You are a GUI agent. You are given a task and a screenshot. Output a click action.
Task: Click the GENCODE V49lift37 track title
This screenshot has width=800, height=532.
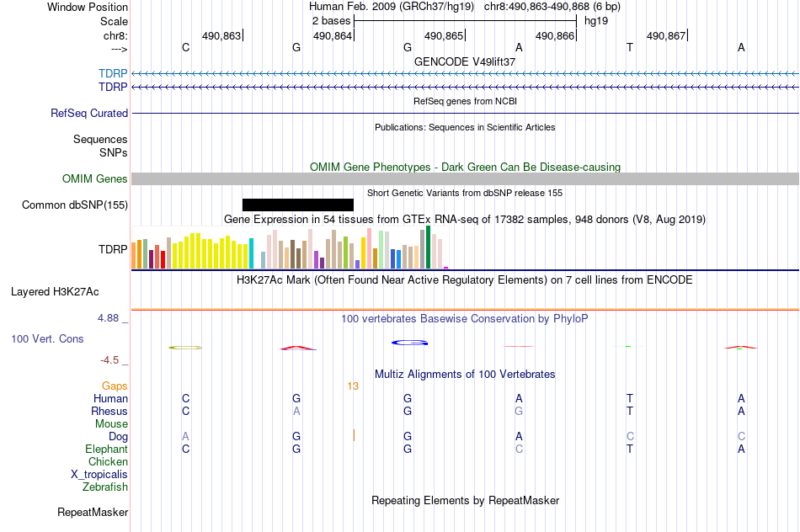point(465,61)
